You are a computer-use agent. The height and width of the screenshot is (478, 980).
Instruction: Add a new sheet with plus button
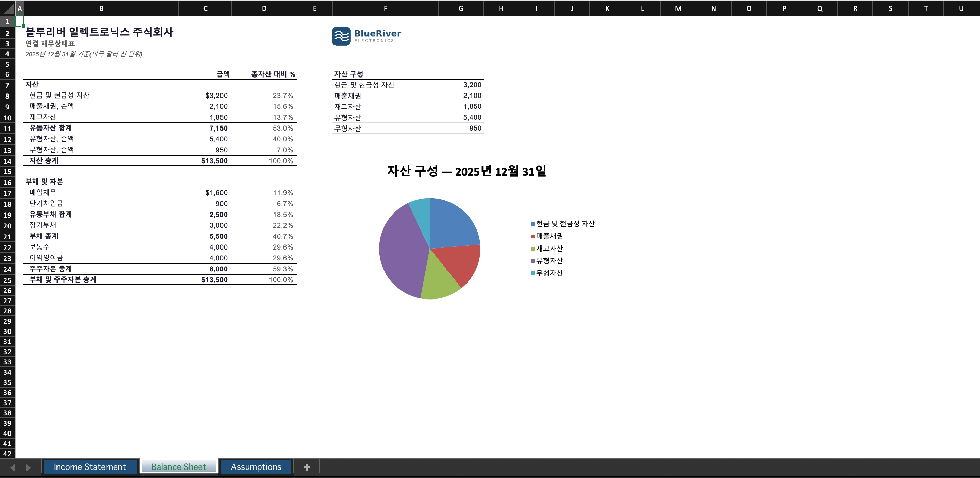click(x=307, y=467)
